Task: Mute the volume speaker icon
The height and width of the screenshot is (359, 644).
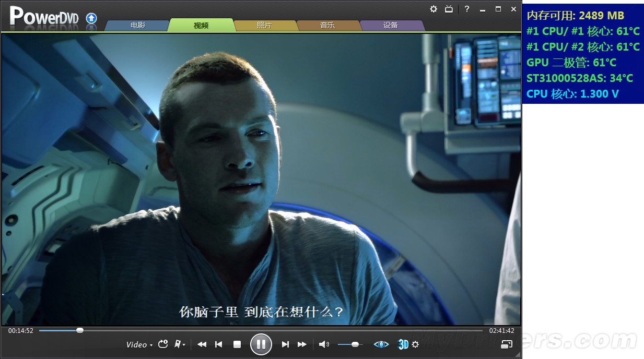Action: tap(324, 344)
